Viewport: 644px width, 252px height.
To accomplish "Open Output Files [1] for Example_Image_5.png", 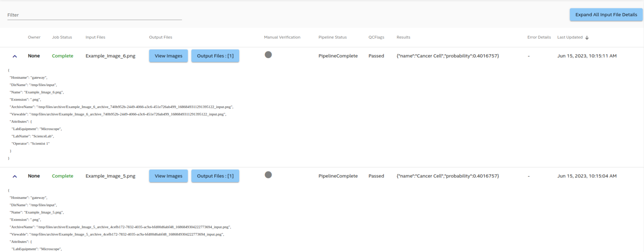I will (x=215, y=176).
